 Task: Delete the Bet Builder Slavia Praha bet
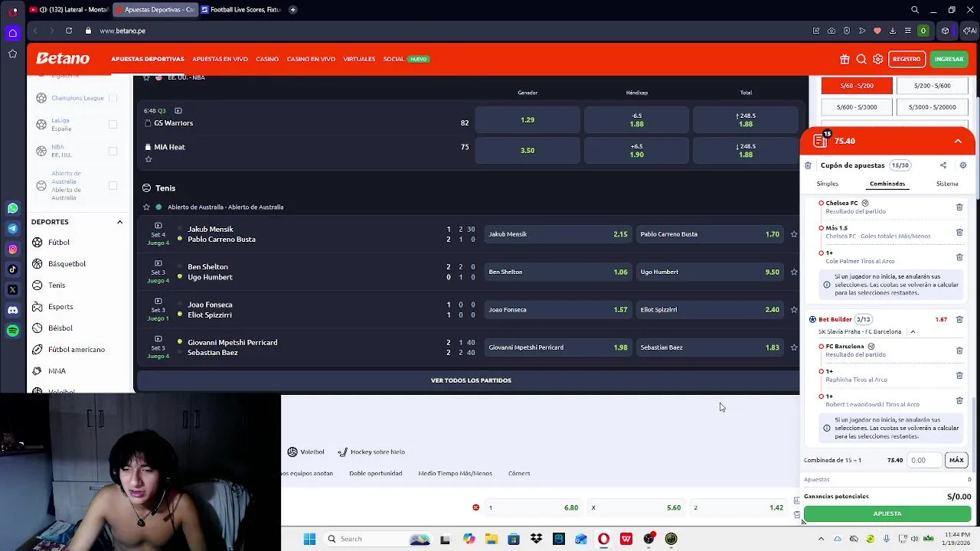point(959,320)
